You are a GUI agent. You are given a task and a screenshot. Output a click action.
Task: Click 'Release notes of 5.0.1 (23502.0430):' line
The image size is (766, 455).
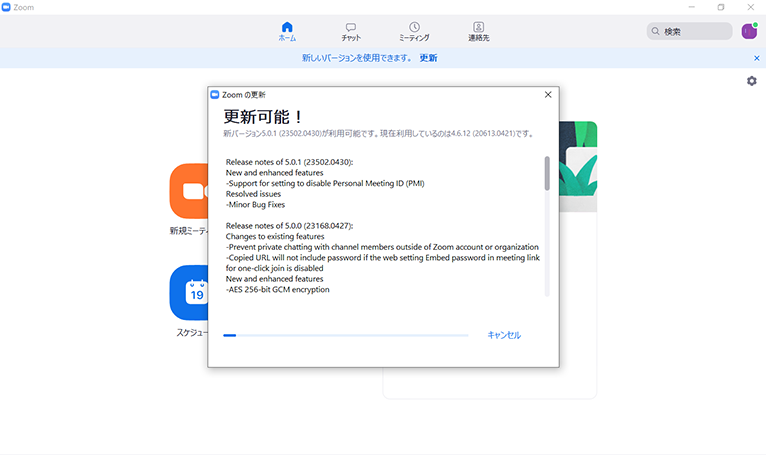click(x=289, y=162)
